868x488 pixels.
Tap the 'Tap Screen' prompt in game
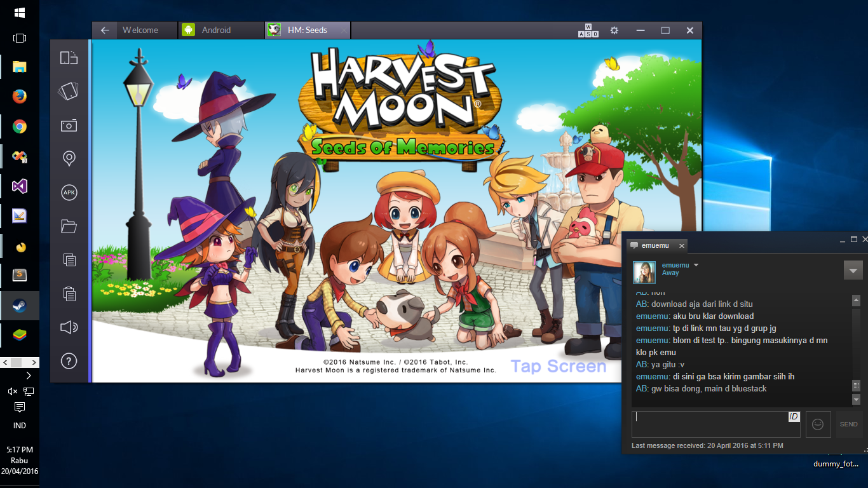click(x=559, y=367)
